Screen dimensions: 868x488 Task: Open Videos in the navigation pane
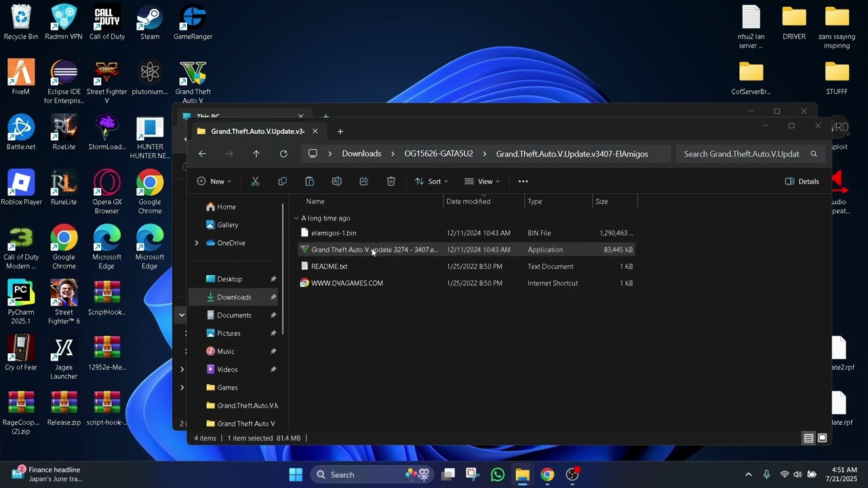click(227, 369)
